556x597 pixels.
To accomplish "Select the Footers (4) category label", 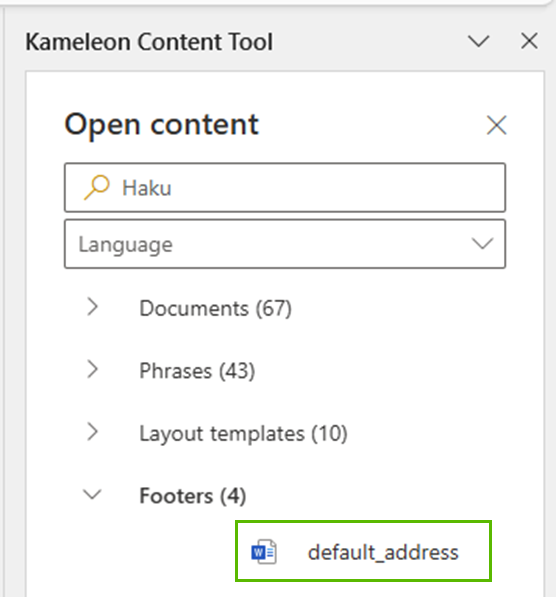I will 193,496.
